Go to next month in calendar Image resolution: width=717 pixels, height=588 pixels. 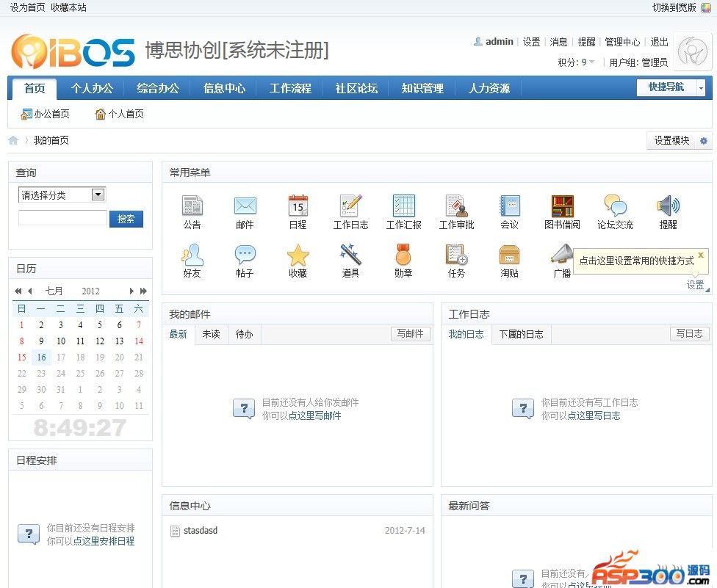click(x=131, y=291)
